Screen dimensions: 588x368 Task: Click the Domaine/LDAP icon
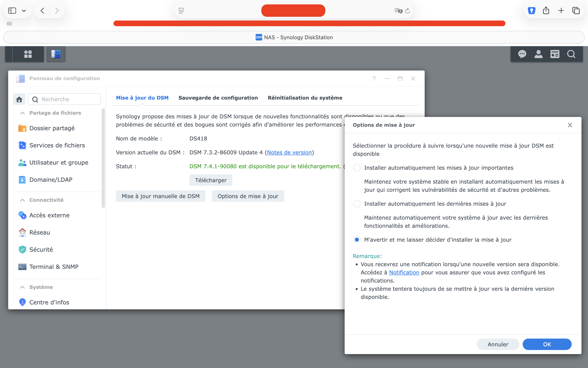[22, 180]
